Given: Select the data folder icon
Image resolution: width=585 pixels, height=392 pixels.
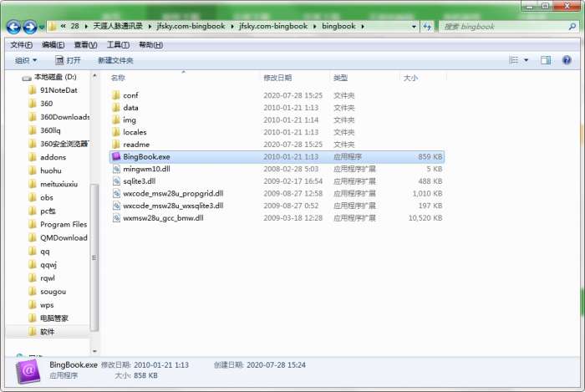Looking at the screenshot, I should coord(116,108).
